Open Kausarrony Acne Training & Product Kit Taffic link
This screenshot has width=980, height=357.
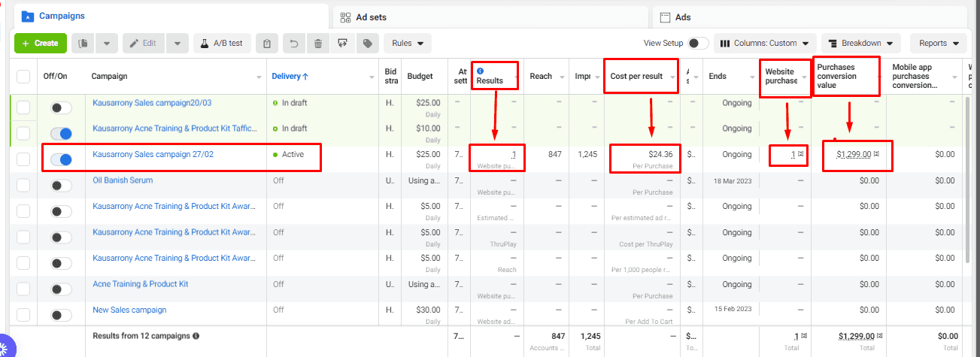(175, 129)
